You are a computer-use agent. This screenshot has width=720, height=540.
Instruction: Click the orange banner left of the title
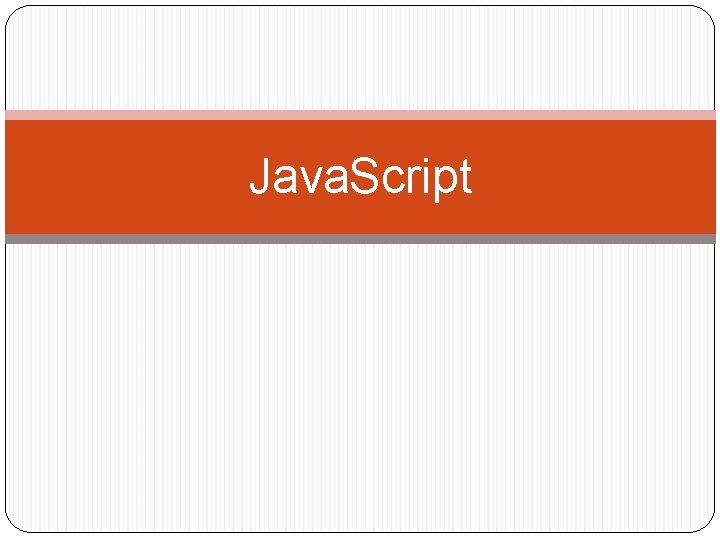pos(127,177)
